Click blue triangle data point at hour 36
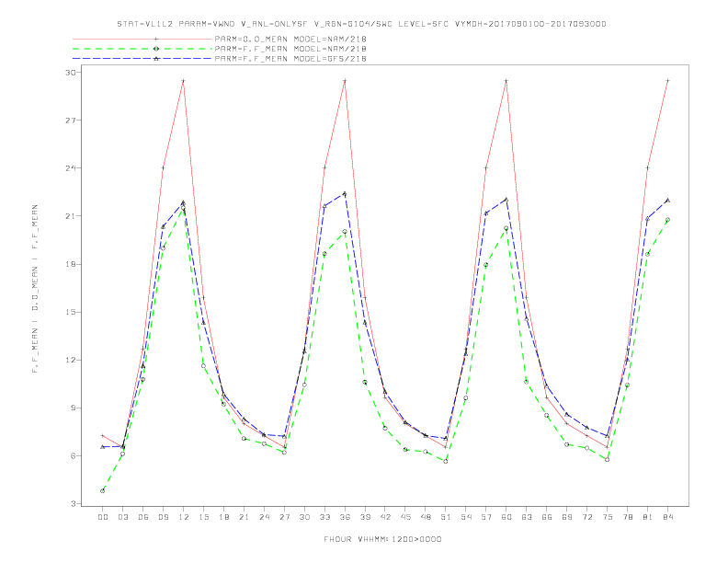 click(345, 193)
